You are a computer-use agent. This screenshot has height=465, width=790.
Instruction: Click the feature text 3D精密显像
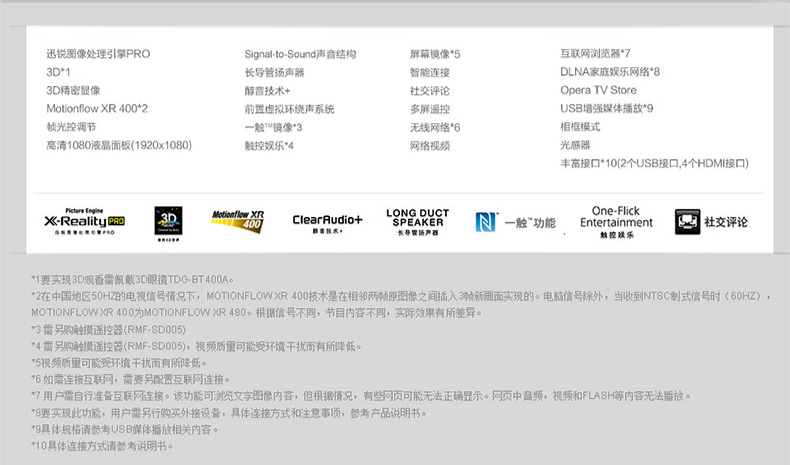coord(74,91)
